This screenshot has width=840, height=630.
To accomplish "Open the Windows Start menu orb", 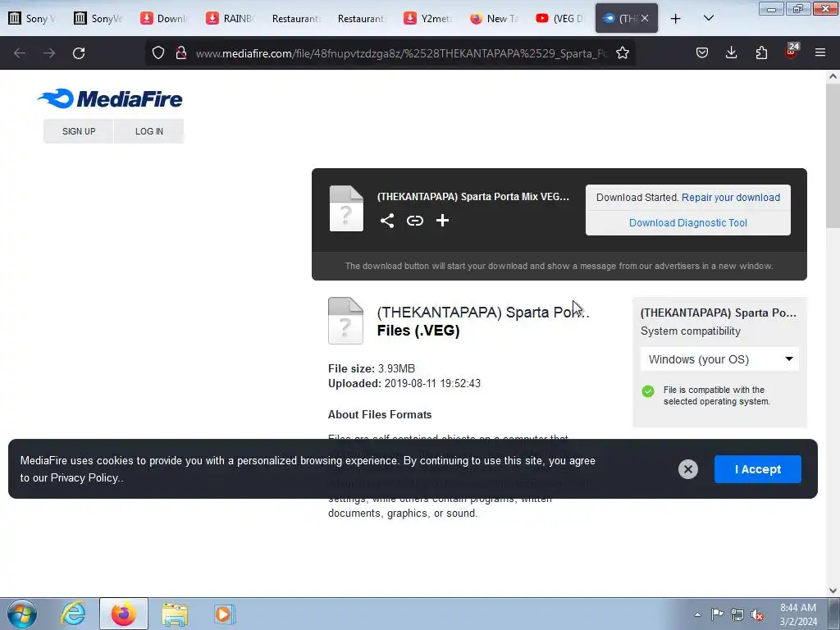I will [x=22, y=614].
